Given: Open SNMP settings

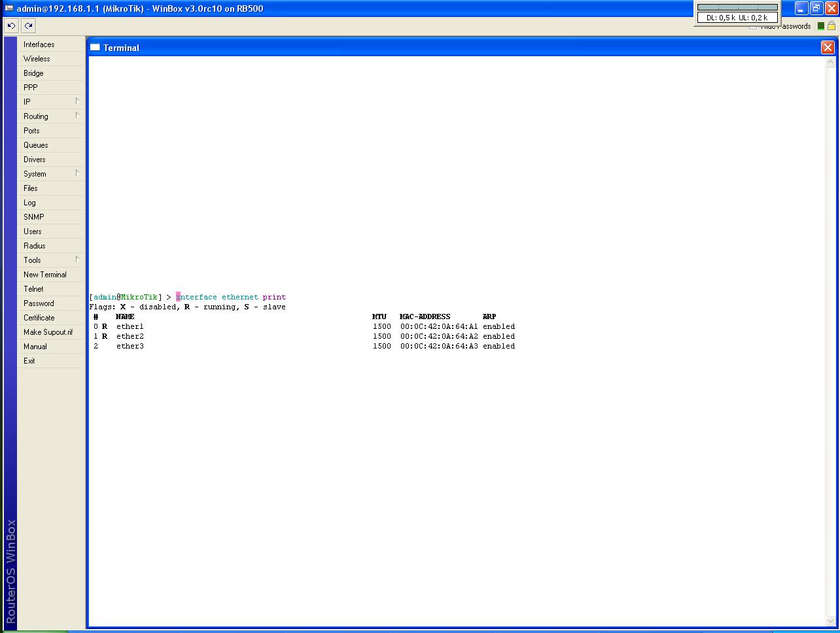Looking at the screenshot, I should coord(51,217).
